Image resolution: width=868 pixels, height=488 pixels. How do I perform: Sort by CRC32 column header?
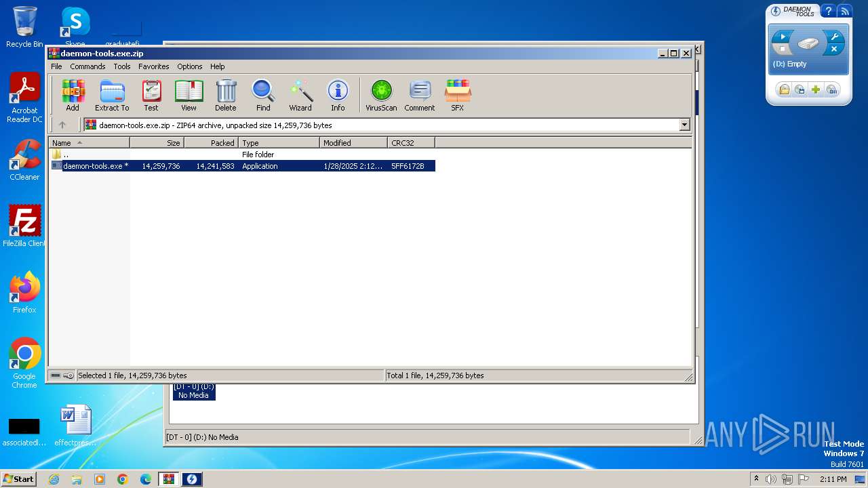pos(411,142)
